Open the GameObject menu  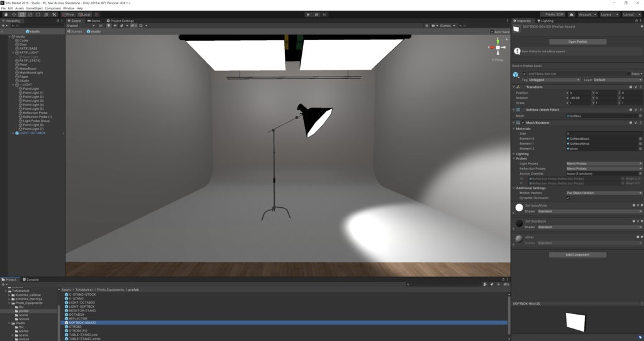[x=34, y=8]
